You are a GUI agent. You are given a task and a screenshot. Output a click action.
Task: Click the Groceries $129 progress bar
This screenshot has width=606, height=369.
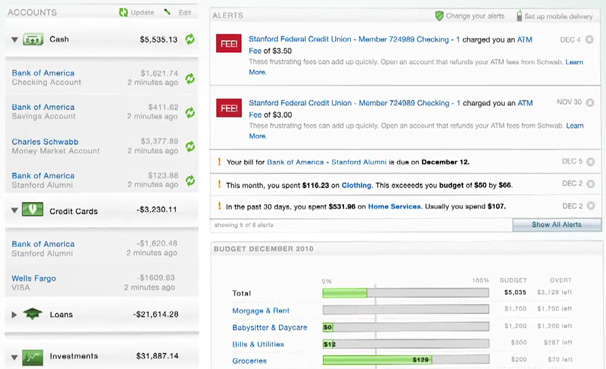[x=406, y=360]
